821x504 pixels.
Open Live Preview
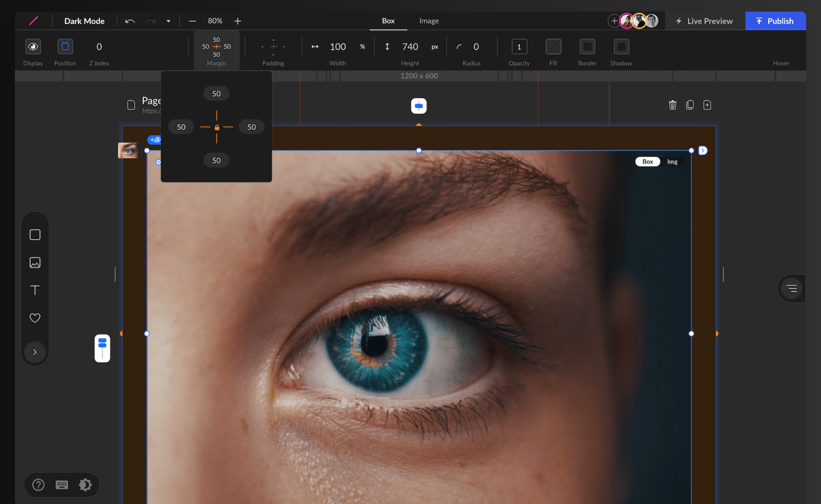pos(704,21)
